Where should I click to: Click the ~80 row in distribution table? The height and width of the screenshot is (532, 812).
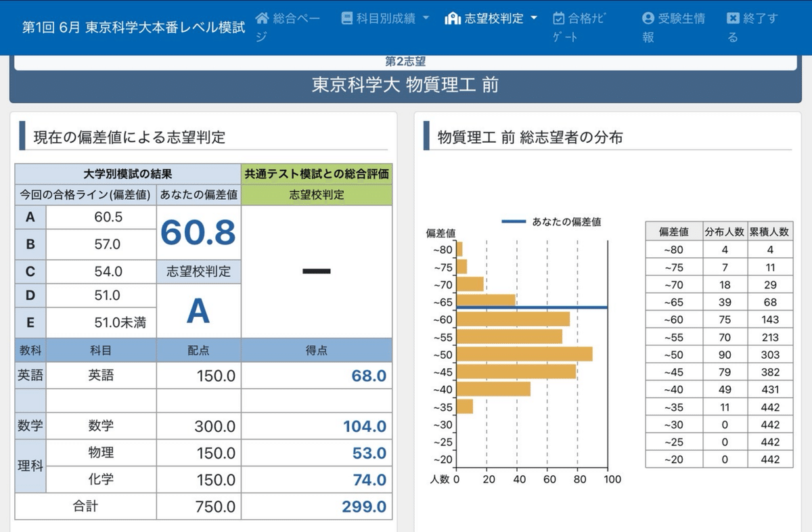pos(719,249)
